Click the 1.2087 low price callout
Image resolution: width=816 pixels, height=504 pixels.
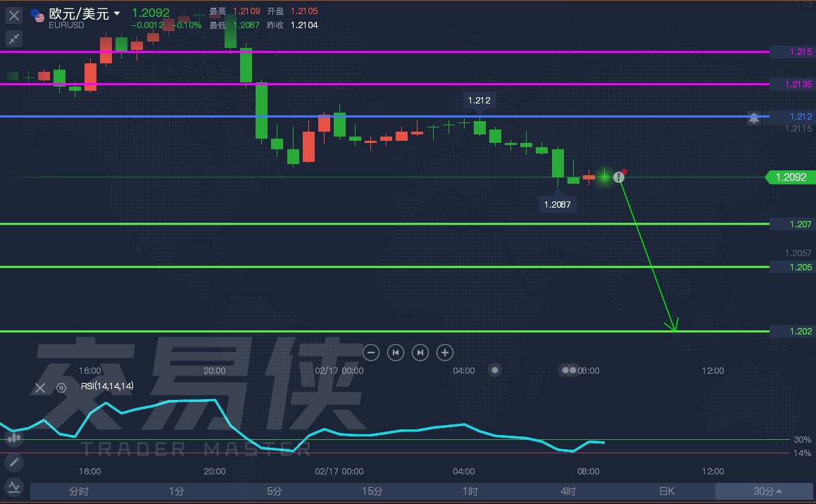558,204
